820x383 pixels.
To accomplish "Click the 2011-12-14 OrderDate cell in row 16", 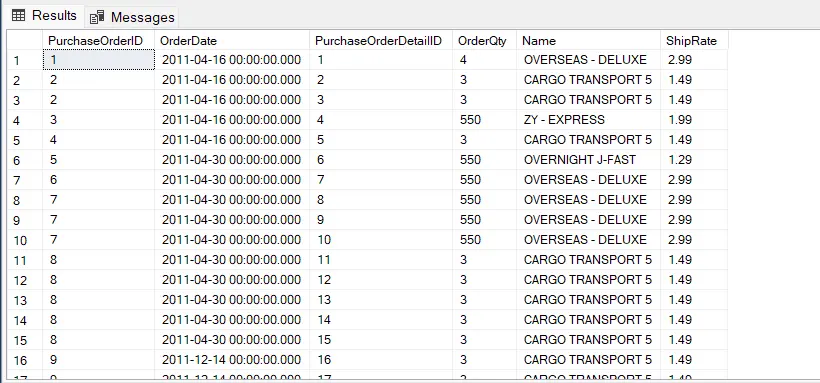I will [232, 360].
